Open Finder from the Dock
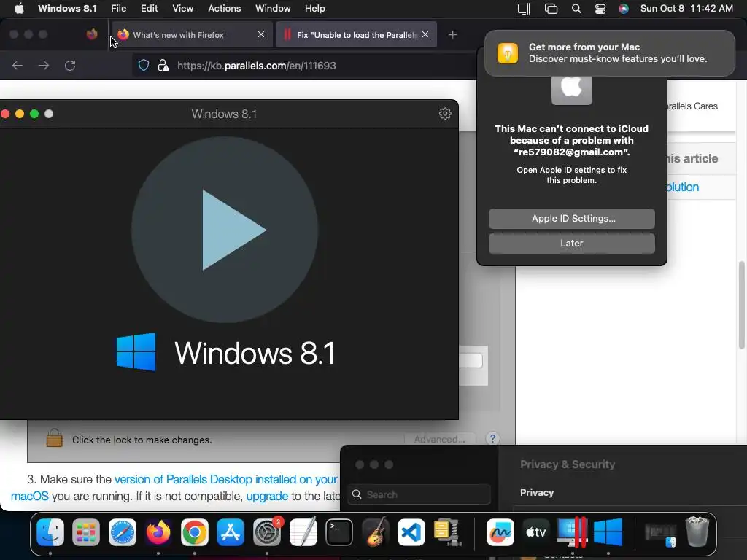 50,532
